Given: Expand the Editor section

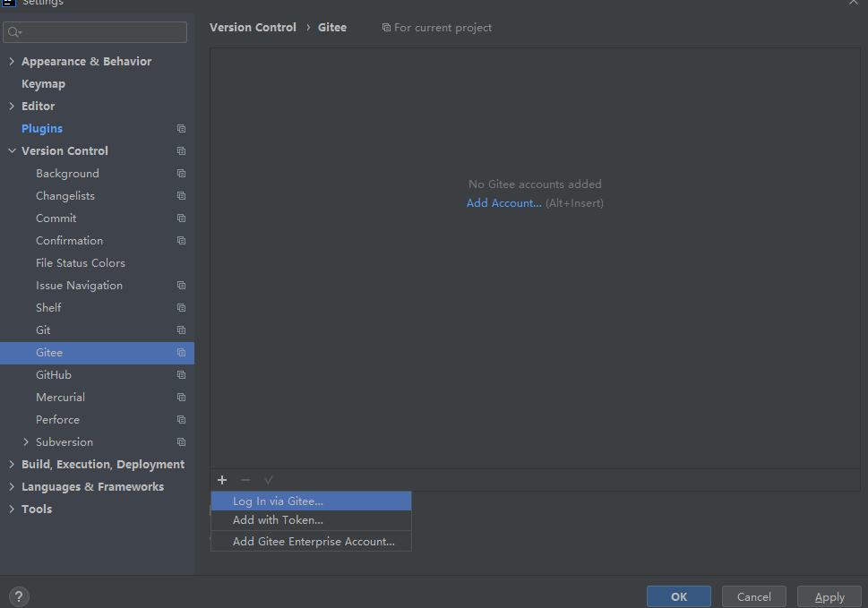Looking at the screenshot, I should point(12,107).
